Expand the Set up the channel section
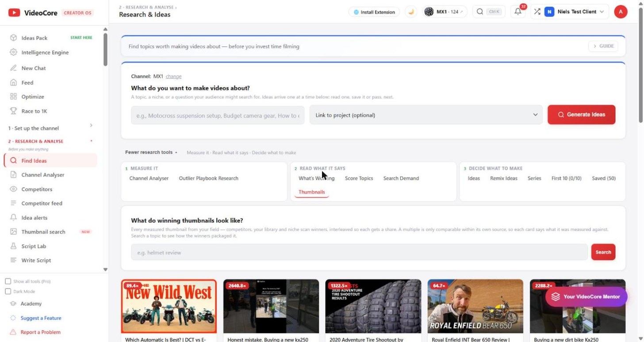 pos(51,128)
